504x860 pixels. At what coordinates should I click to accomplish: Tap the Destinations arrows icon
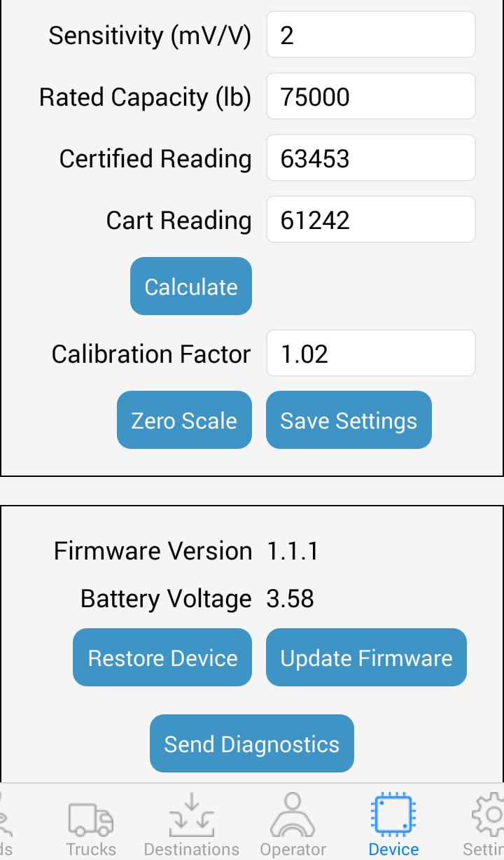click(x=192, y=815)
